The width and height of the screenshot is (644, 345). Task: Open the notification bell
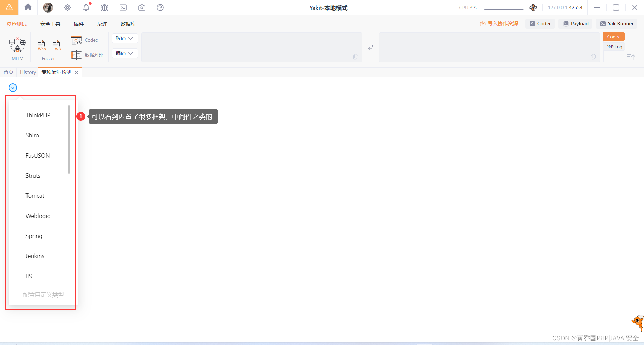pyautogui.click(x=86, y=7)
